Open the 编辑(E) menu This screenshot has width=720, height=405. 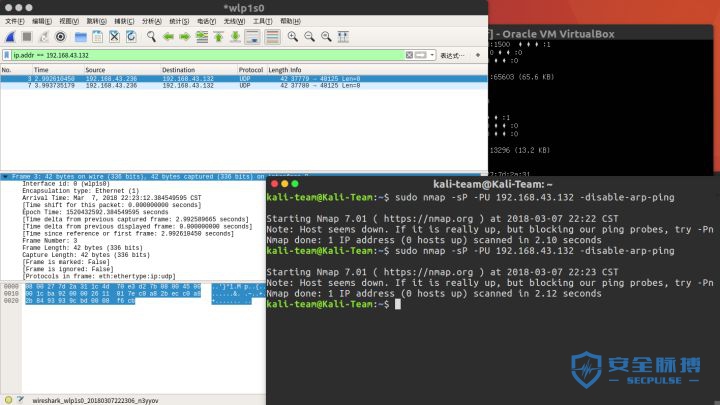coord(42,21)
